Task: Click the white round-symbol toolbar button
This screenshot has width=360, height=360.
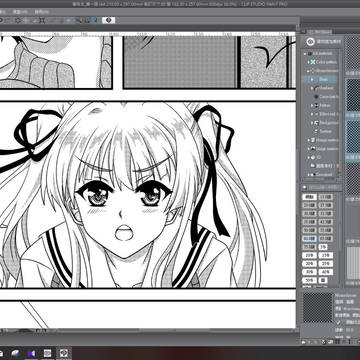Action: pos(108,20)
